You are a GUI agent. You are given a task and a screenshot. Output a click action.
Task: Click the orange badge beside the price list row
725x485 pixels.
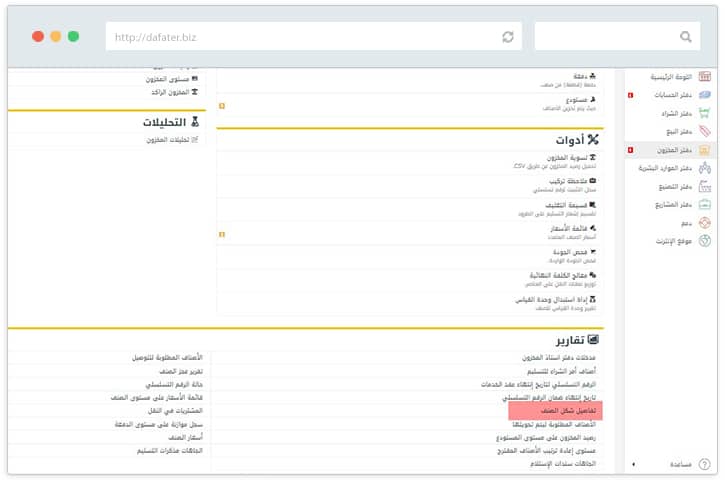[222, 234]
